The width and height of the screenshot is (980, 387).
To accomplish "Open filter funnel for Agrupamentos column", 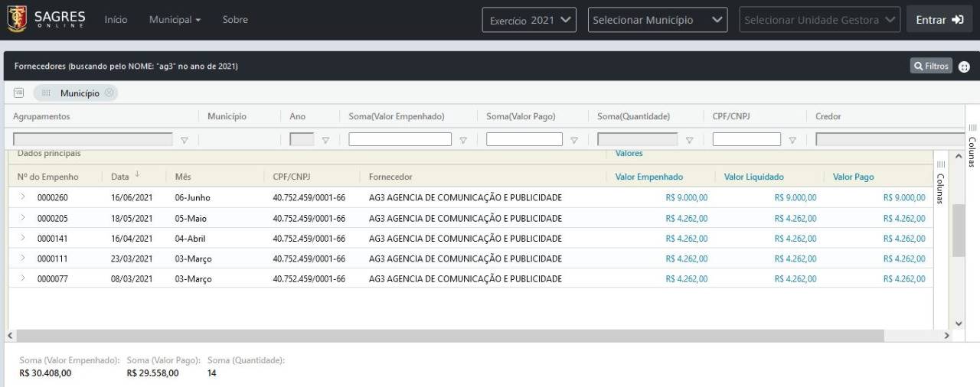I will (x=184, y=140).
